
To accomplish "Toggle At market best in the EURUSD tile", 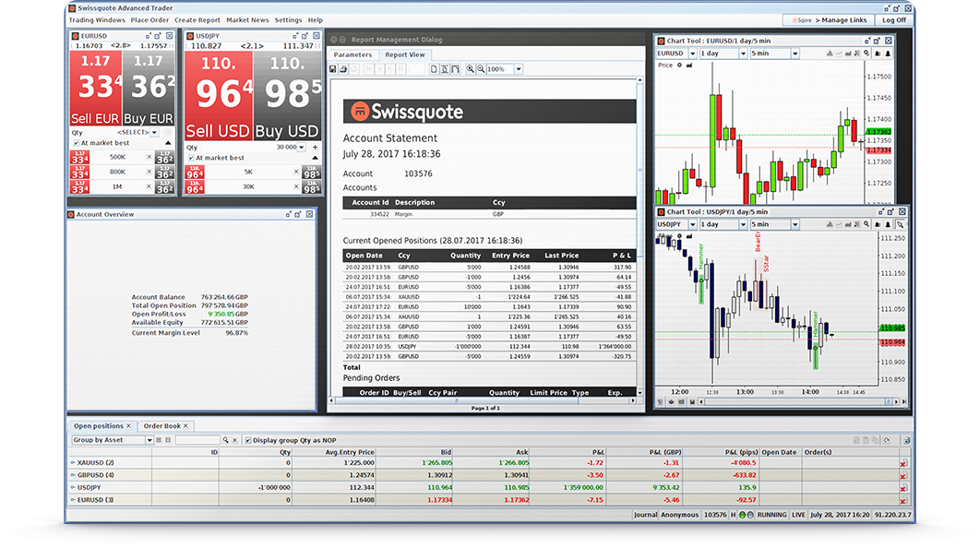I will (77, 143).
